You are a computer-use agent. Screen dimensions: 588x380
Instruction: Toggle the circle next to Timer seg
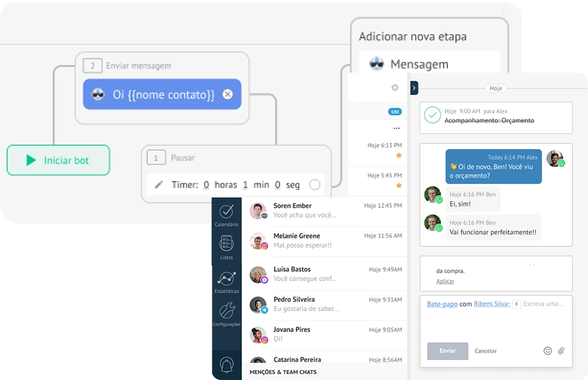[314, 184]
